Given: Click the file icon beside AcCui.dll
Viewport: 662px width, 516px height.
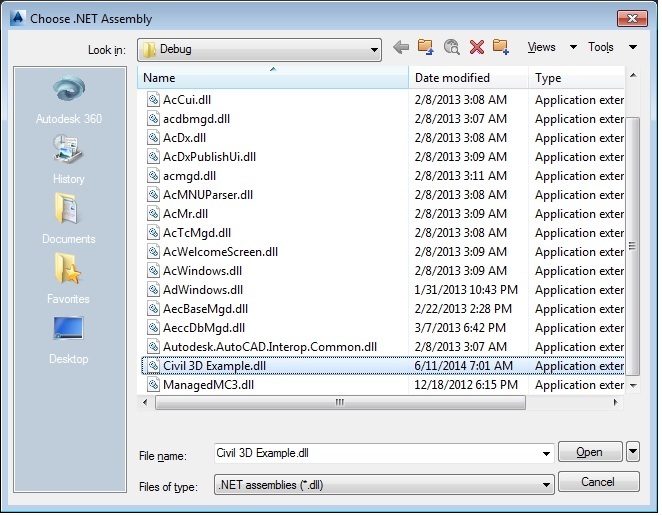Looking at the screenshot, I should pos(153,100).
